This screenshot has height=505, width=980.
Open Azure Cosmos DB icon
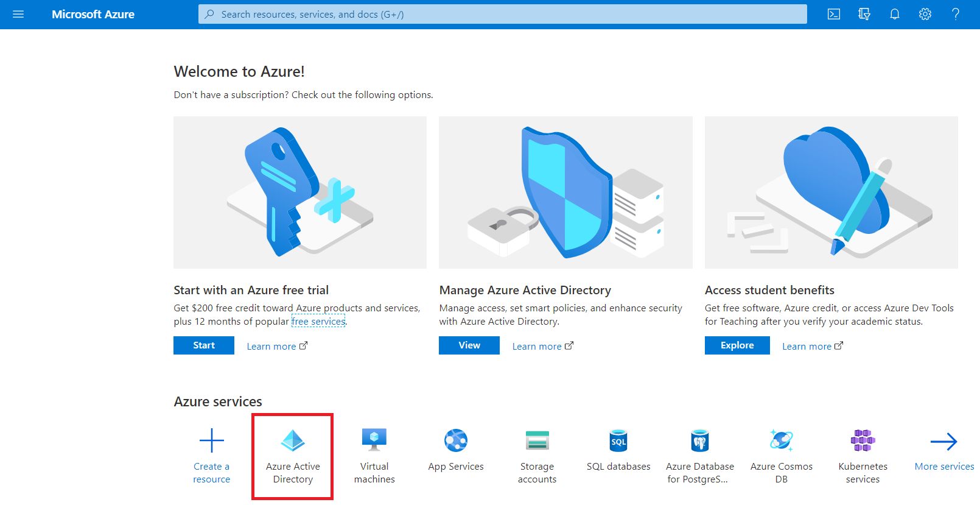[x=782, y=440]
